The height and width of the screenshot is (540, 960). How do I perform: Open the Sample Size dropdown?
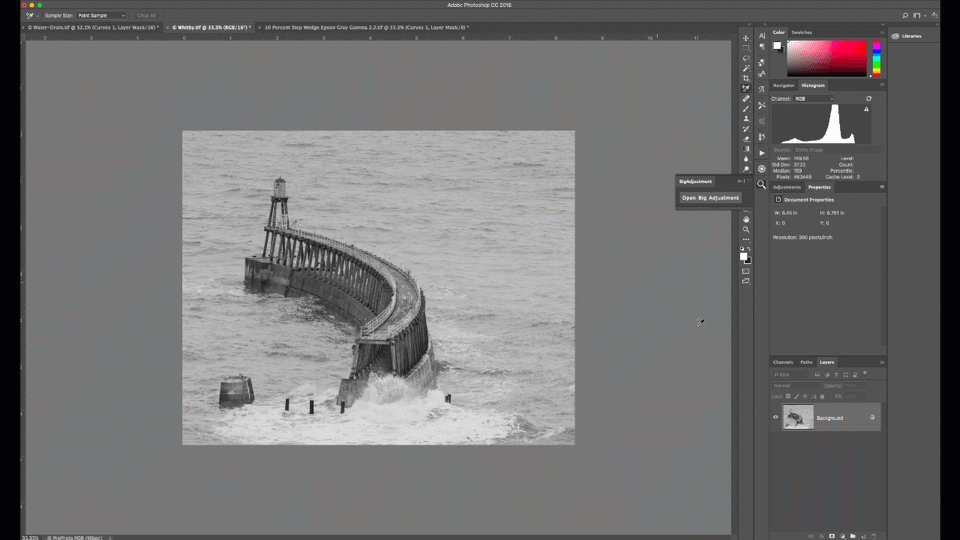tap(102, 15)
